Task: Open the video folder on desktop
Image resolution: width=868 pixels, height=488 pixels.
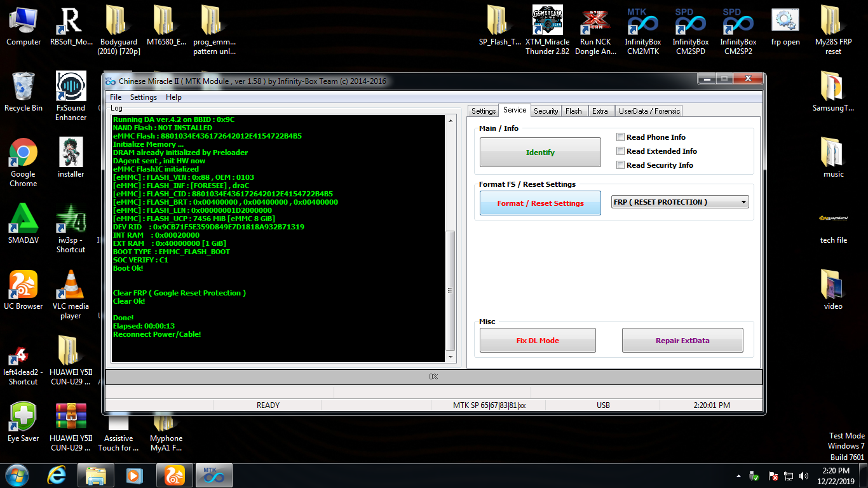Action: [x=834, y=290]
